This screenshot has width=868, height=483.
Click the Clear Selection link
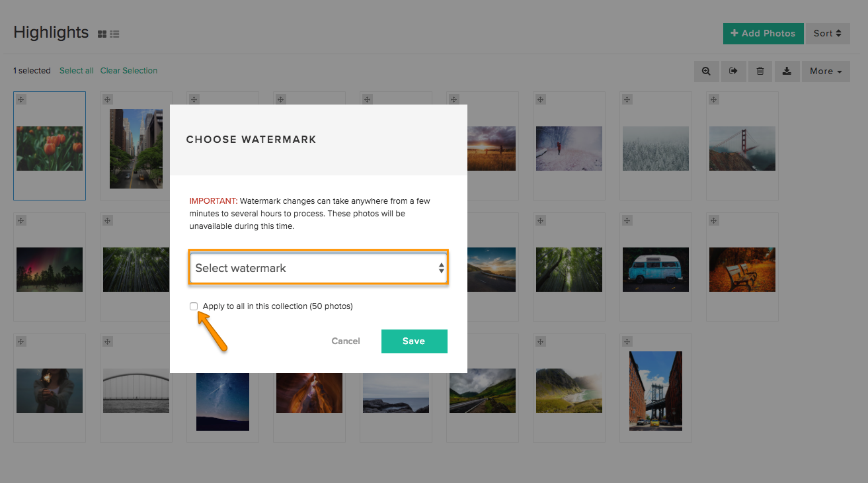(129, 71)
